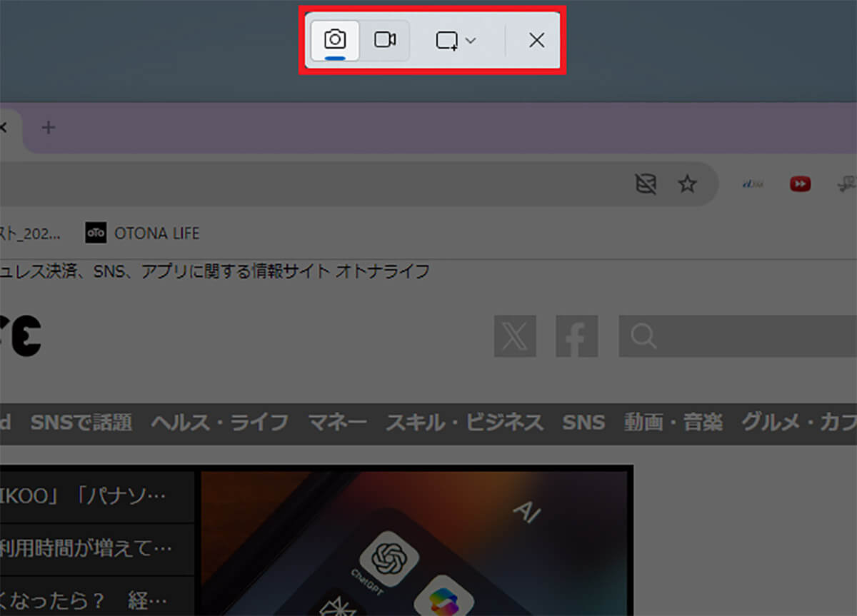857x616 pixels.
Task: Open headline ending with 「パナソ…
Action: 97,495
